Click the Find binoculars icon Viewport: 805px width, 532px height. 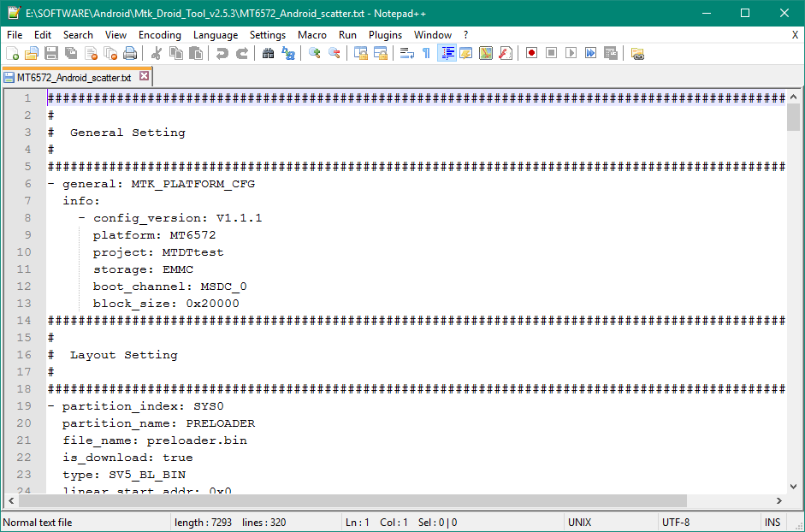[x=268, y=53]
